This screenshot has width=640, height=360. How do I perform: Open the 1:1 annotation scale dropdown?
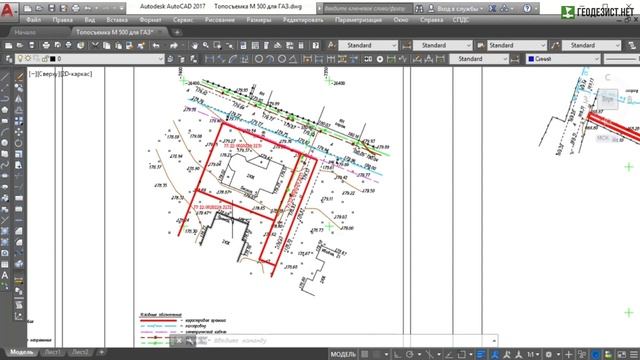point(533,354)
